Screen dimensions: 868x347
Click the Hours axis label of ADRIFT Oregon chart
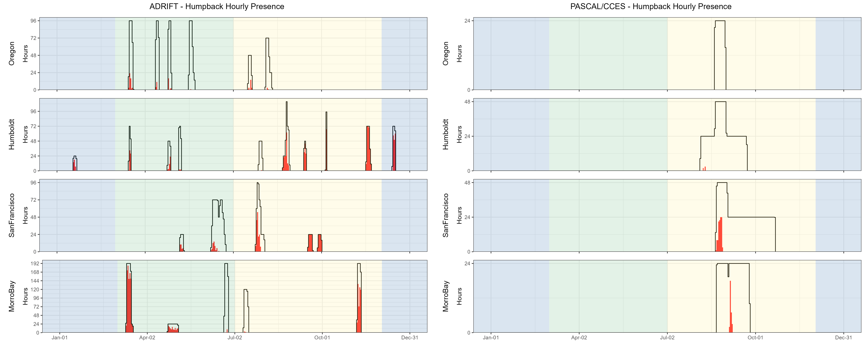coord(25,53)
